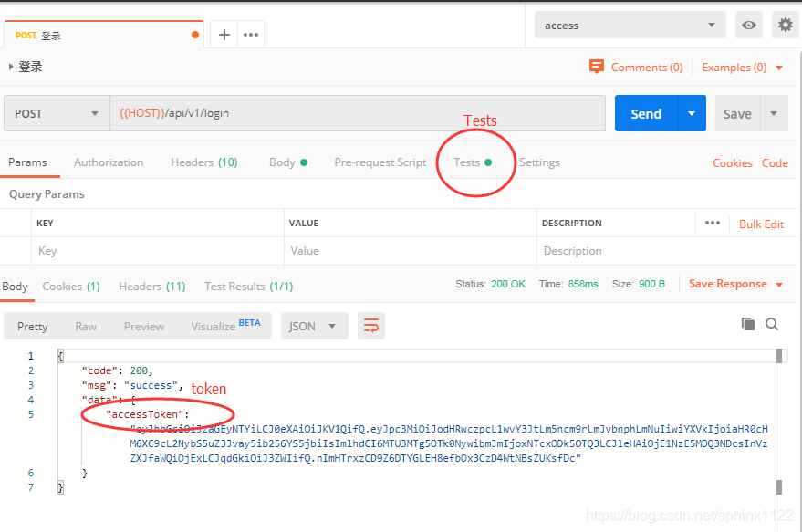
Task: Switch to the Params tab
Action: pyautogui.click(x=27, y=162)
